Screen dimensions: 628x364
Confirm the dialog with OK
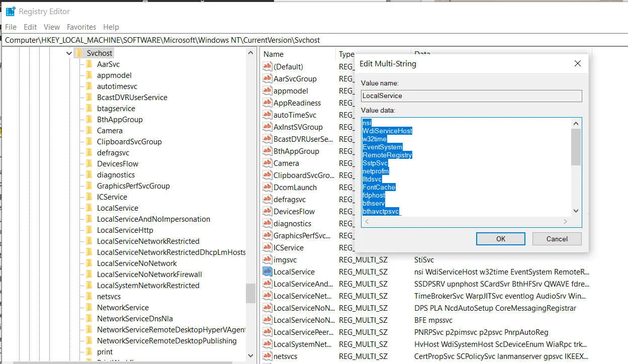point(501,239)
